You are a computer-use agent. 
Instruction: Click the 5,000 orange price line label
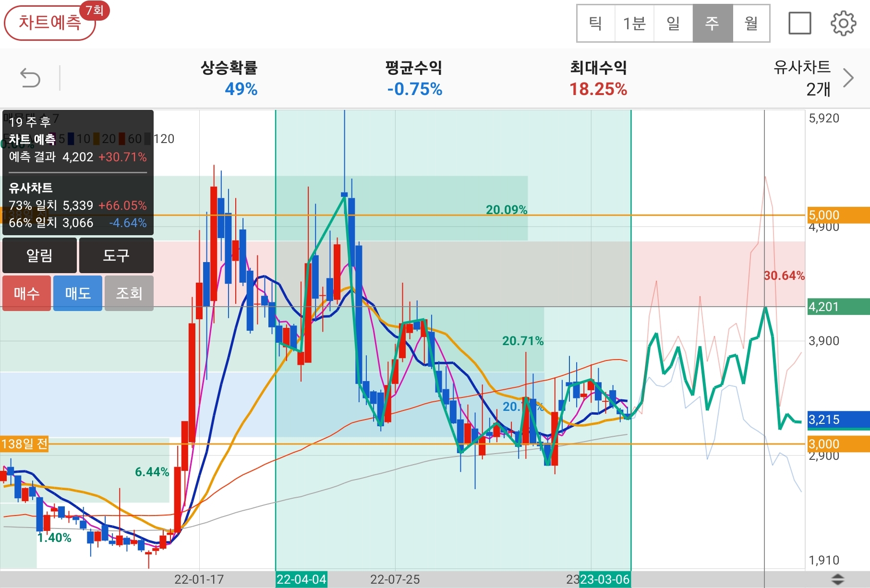click(838, 215)
